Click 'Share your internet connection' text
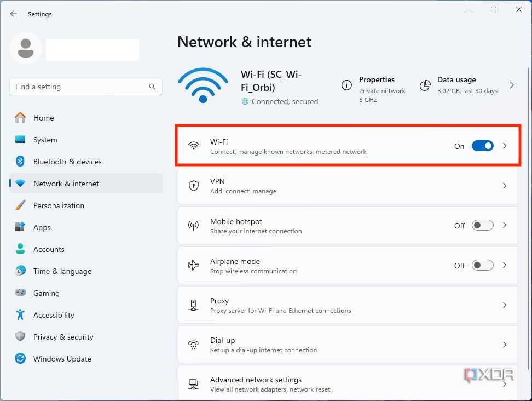The height and width of the screenshot is (401, 532). tap(256, 231)
